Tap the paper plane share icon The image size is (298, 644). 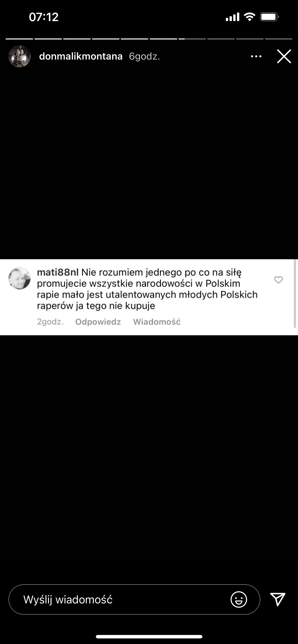pyautogui.click(x=278, y=599)
